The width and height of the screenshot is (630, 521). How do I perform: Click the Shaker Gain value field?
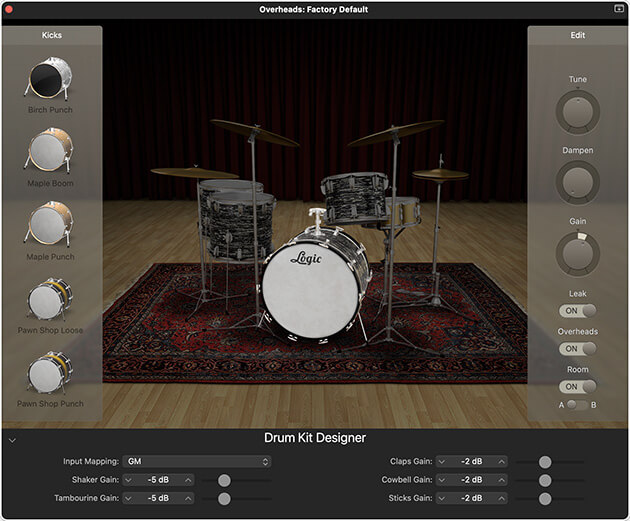point(158,480)
